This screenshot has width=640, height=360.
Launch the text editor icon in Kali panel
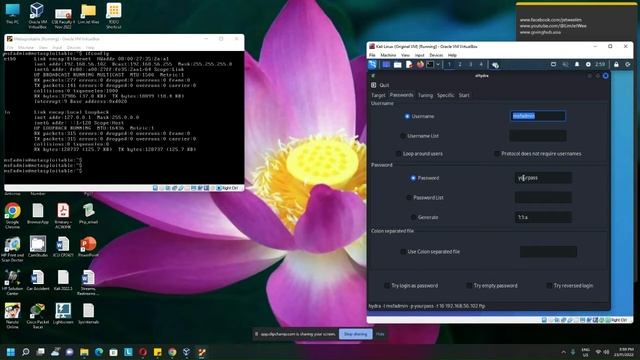[409, 64]
